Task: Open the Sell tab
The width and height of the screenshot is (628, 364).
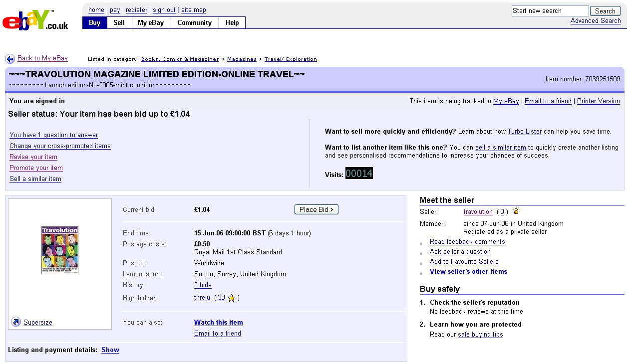Action: (x=119, y=22)
